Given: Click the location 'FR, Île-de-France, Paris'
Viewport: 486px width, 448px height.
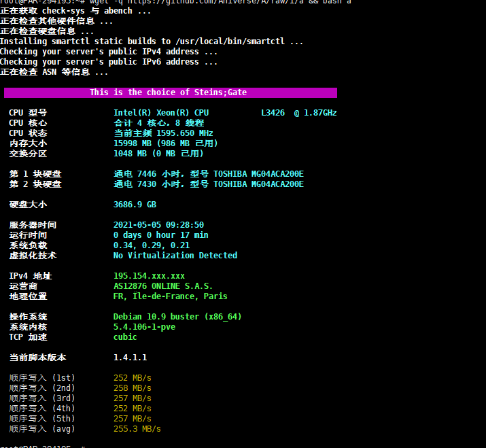Looking at the screenshot, I should point(171,296).
